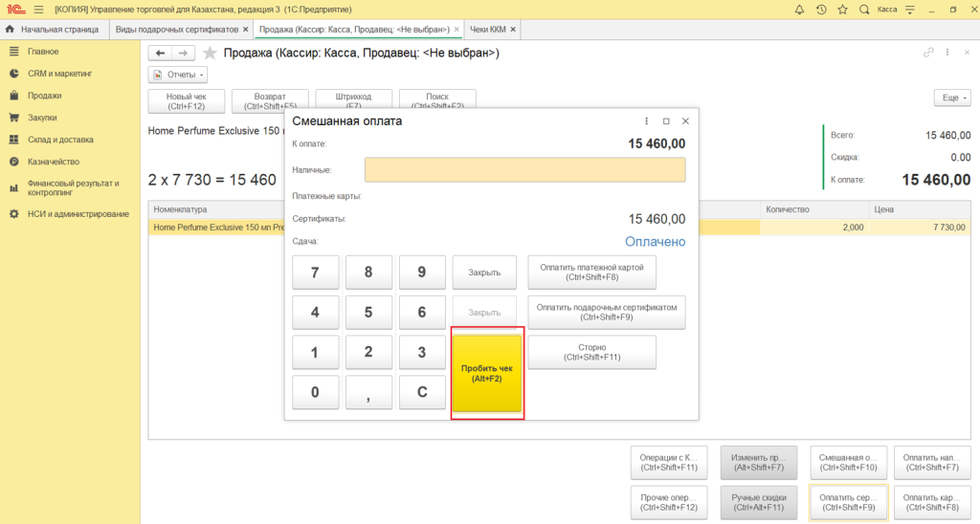
Task: Select table cell with price 7 730,00
Action: click(920, 228)
